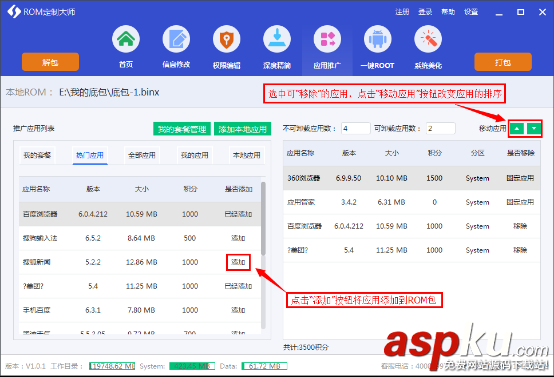Open the 一键ROOT android icon
This screenshot has height=377, width=554.
coord(378,39)
